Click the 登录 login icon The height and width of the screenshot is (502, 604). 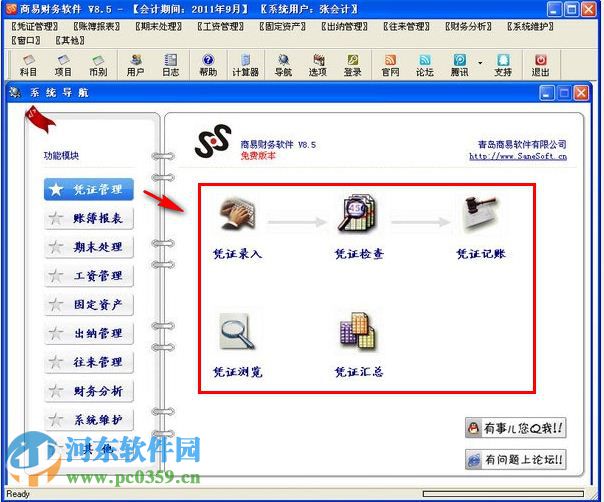click(x=352, y=65)
